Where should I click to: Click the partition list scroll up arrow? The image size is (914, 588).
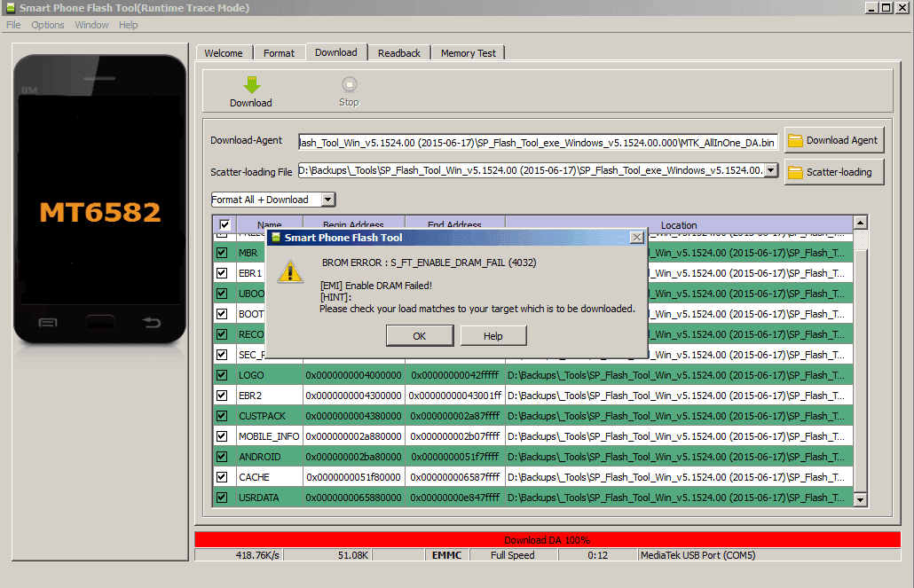(861, 223)
